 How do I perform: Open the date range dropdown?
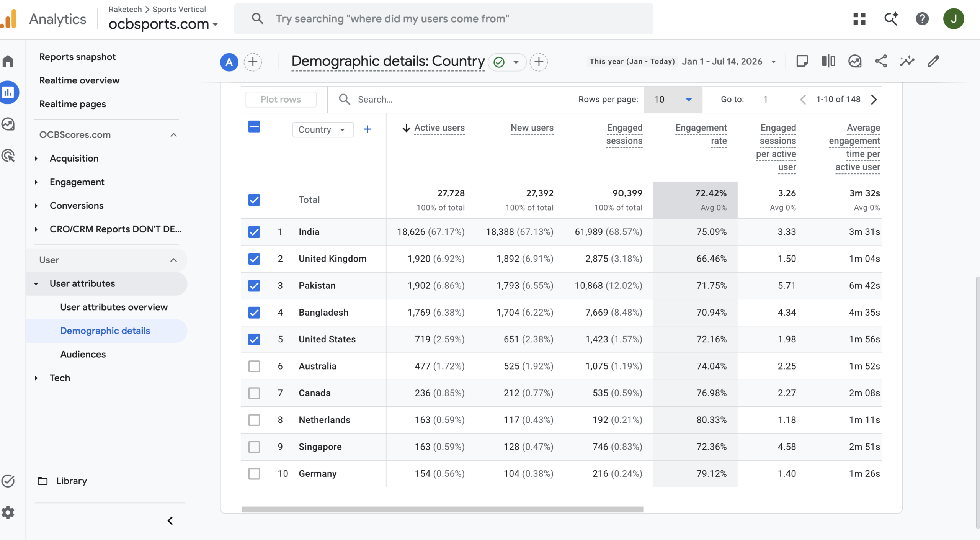pos(683,61)
